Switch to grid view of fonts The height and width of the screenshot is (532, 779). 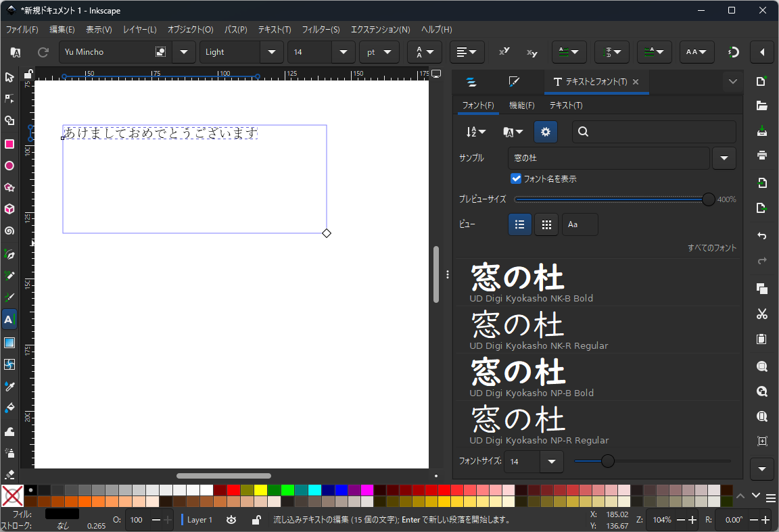(x=546, y=224)
